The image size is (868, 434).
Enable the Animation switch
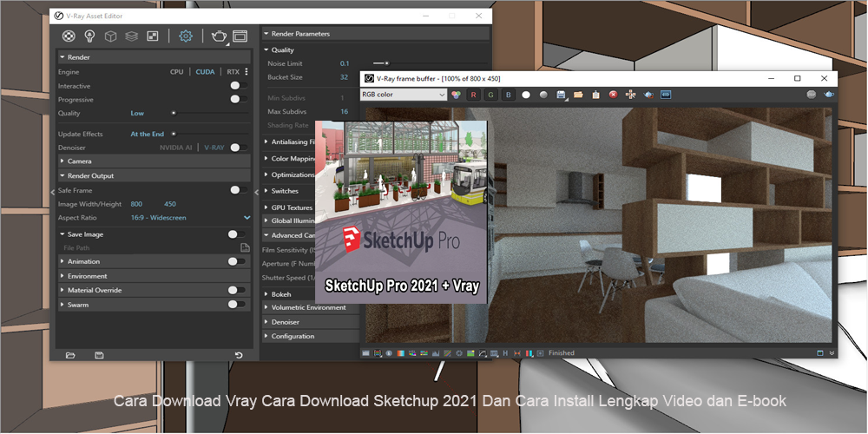[x=236, y=261]
